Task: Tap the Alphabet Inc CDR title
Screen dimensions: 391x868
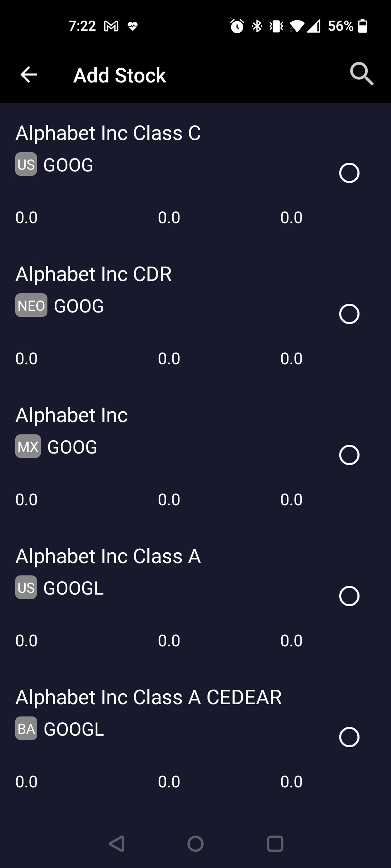Action: [x=93, y=274]
